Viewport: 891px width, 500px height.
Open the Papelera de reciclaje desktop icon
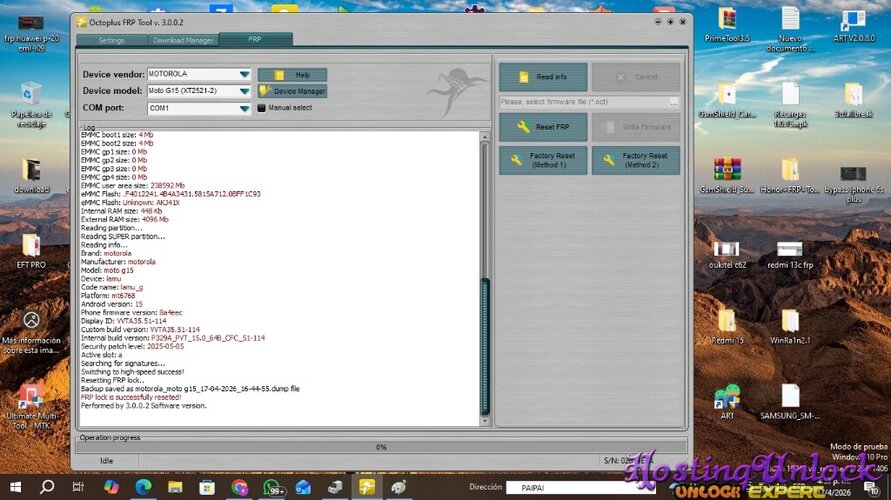(31, 105)
